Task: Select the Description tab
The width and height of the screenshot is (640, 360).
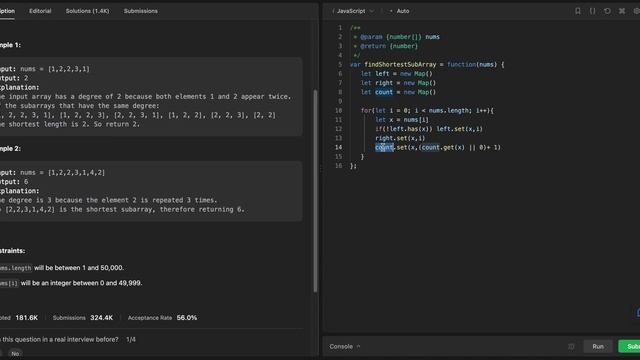Action: pyautogui.click(x=7, y=11)
